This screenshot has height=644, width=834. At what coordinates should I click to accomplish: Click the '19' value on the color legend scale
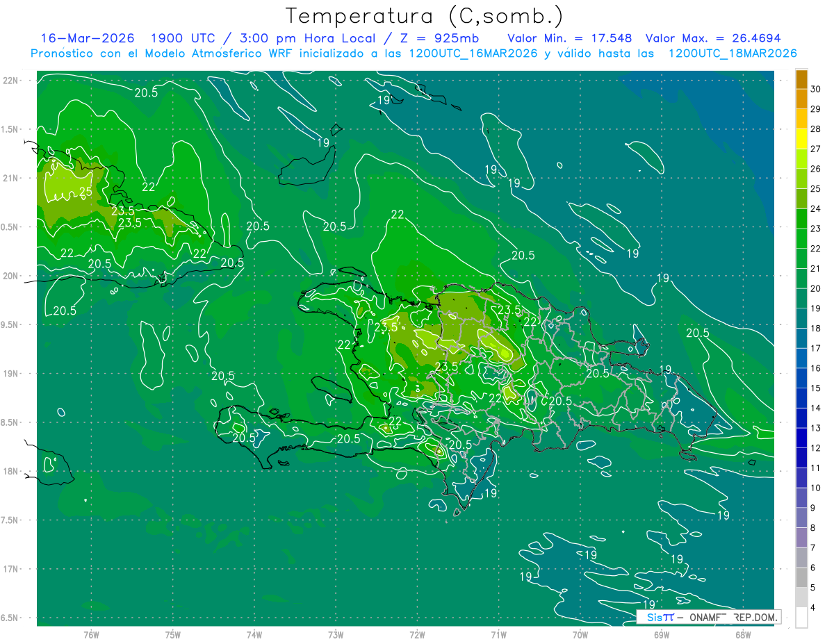point(815,308)
